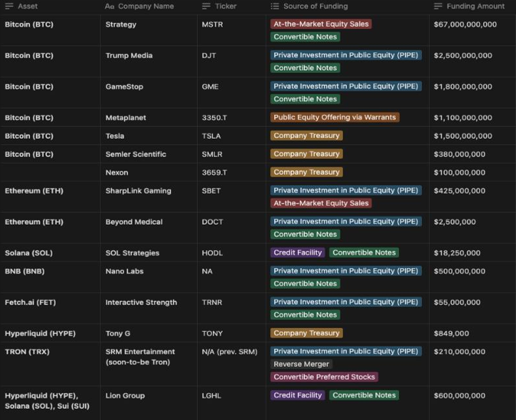Click funding amount '$67,000,000,000'

[x=465, y=24]
